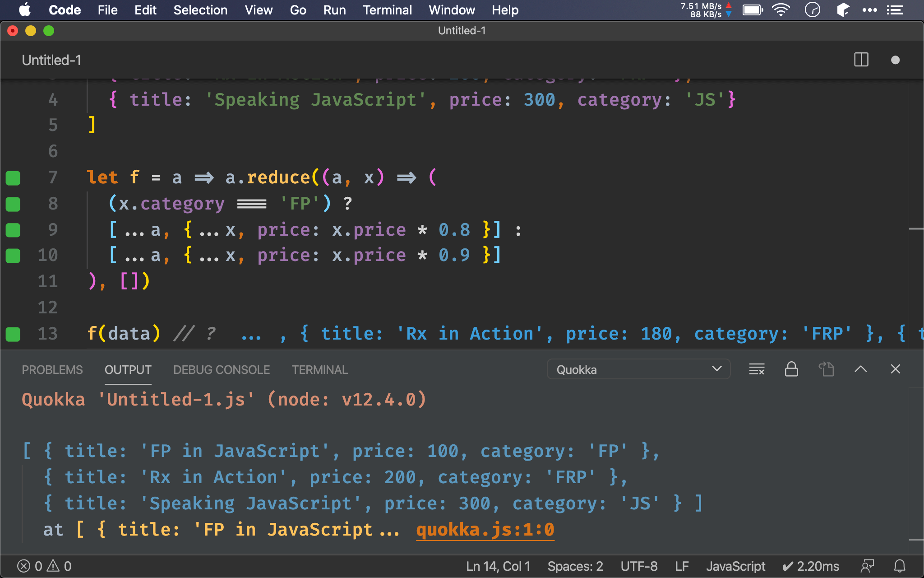Click the Quokka green indicator on line 9
This screenshot has height=578, width=924.
click(13, 230)
